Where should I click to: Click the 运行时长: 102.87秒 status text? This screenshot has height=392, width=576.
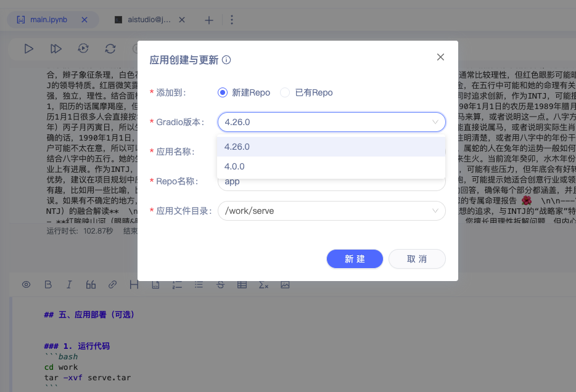pyautogui.click(x=80, y=231)
